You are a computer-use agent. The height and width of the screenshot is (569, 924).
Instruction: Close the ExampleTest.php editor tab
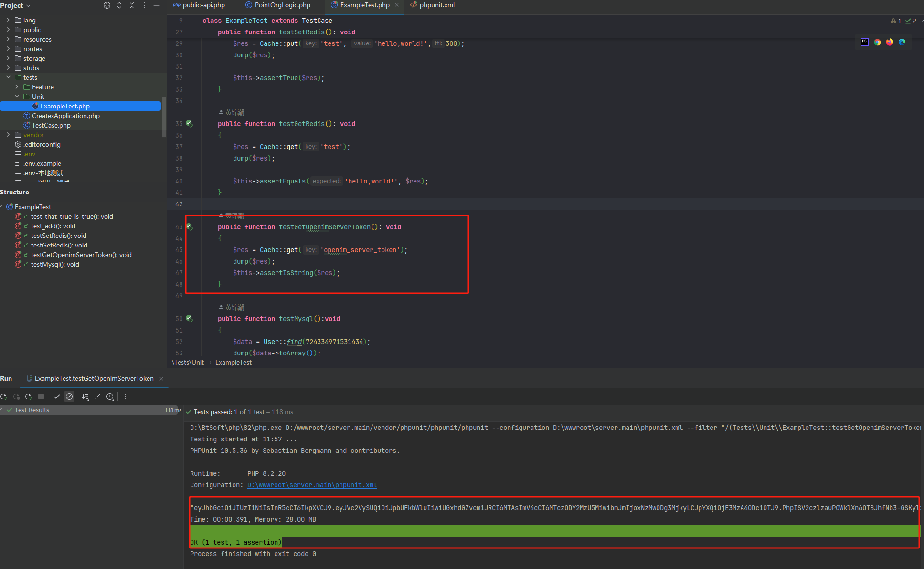(397, 5)
